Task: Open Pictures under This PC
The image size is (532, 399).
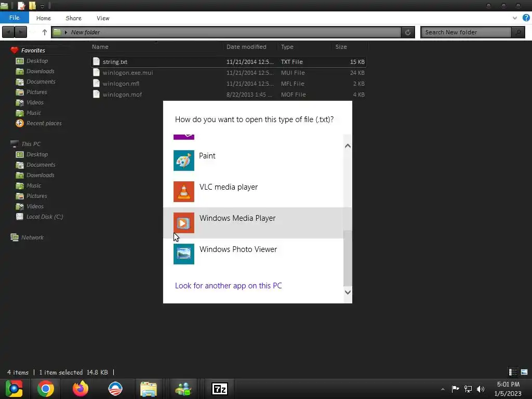Action: pos(37,196)
